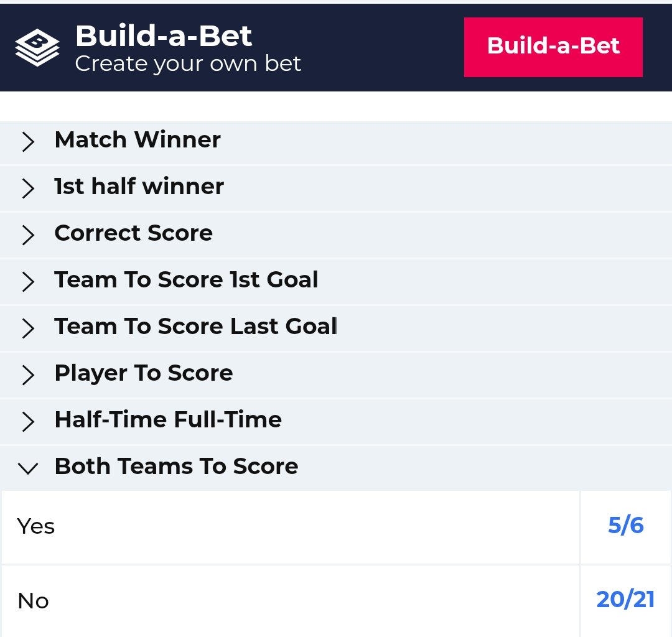Select the 5/6 odds for Yes
672x637 pixels.
pos(625,526)
